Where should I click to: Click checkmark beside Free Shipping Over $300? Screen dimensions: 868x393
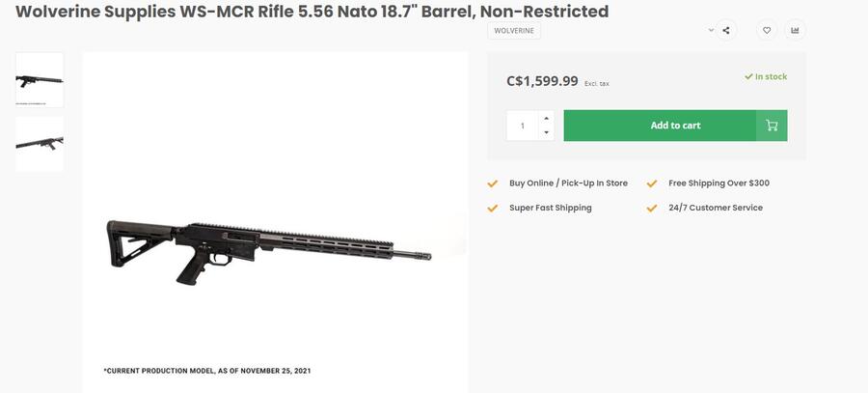point(652,183)
